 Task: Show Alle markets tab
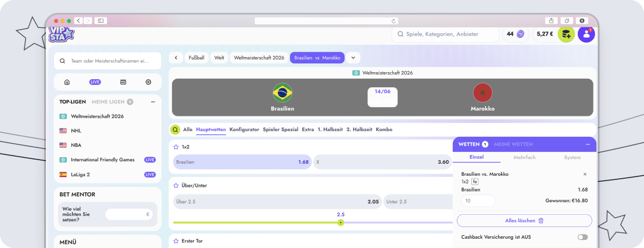coord(188,130)
